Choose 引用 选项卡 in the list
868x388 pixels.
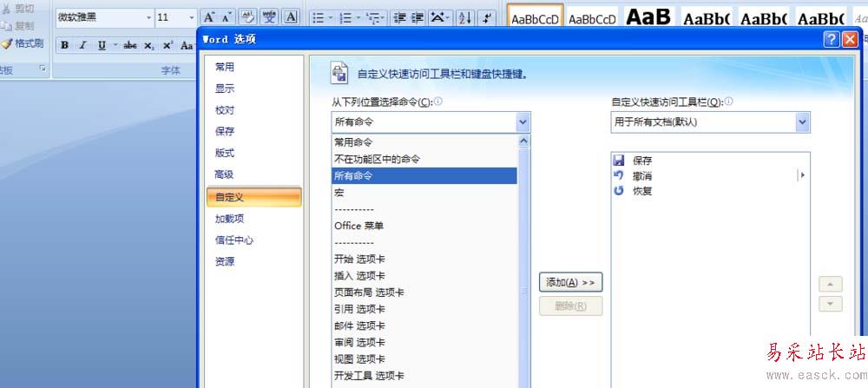click(x=424, y=309)
